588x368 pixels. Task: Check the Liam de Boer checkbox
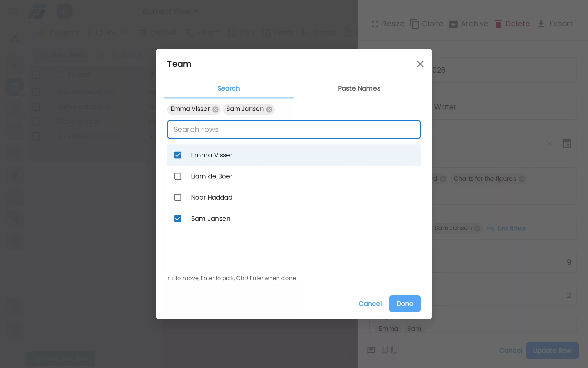(178, 176)
